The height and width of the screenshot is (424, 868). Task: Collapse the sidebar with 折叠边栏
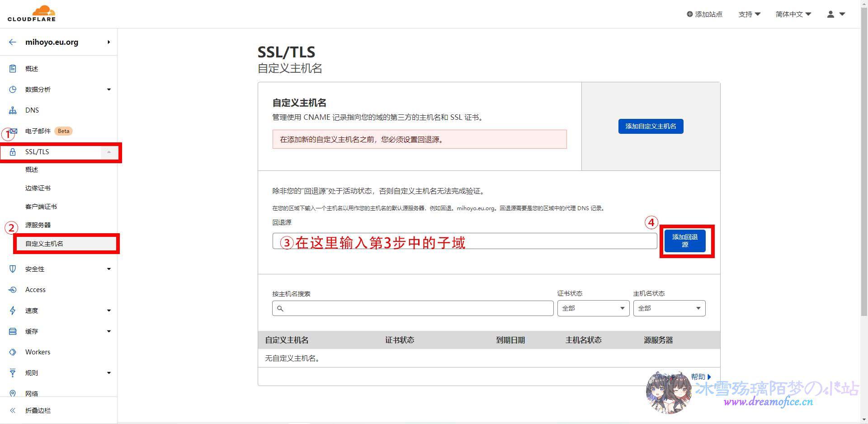(38, 410)
